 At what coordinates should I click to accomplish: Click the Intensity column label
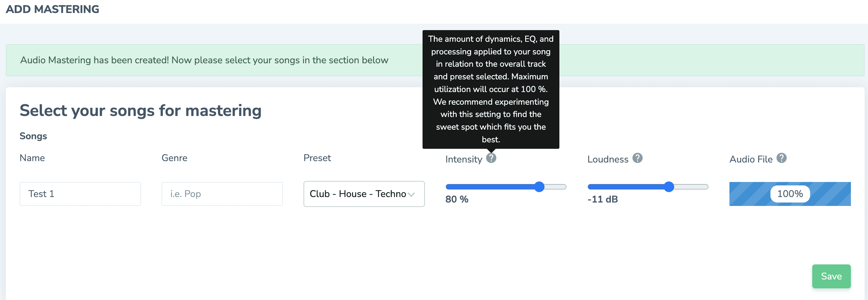click(464, 159)
